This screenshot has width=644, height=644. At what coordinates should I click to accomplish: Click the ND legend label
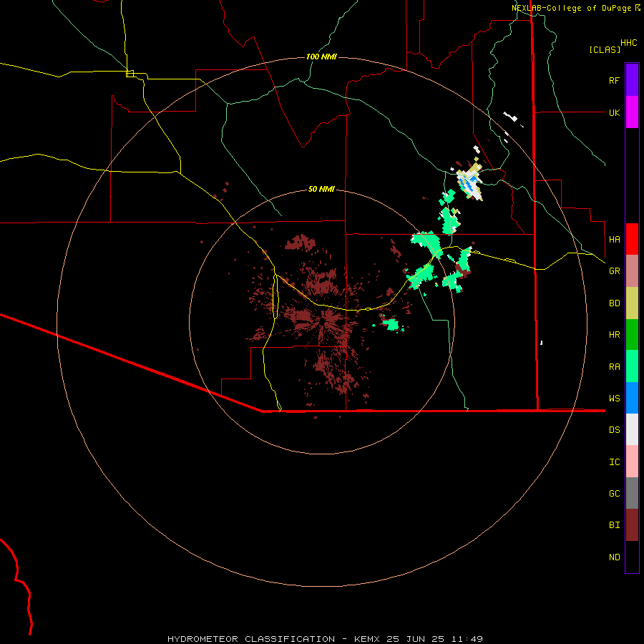614,557
